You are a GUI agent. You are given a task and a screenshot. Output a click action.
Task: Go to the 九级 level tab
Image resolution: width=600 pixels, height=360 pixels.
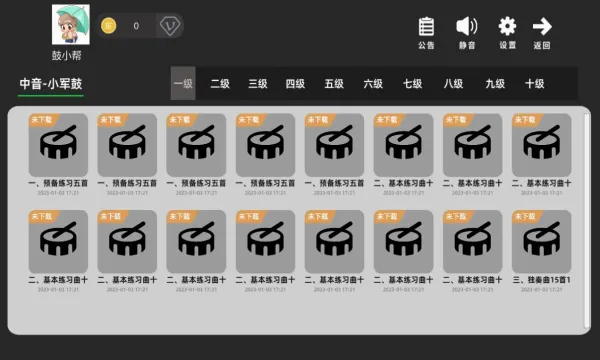[x=495, y=83]
